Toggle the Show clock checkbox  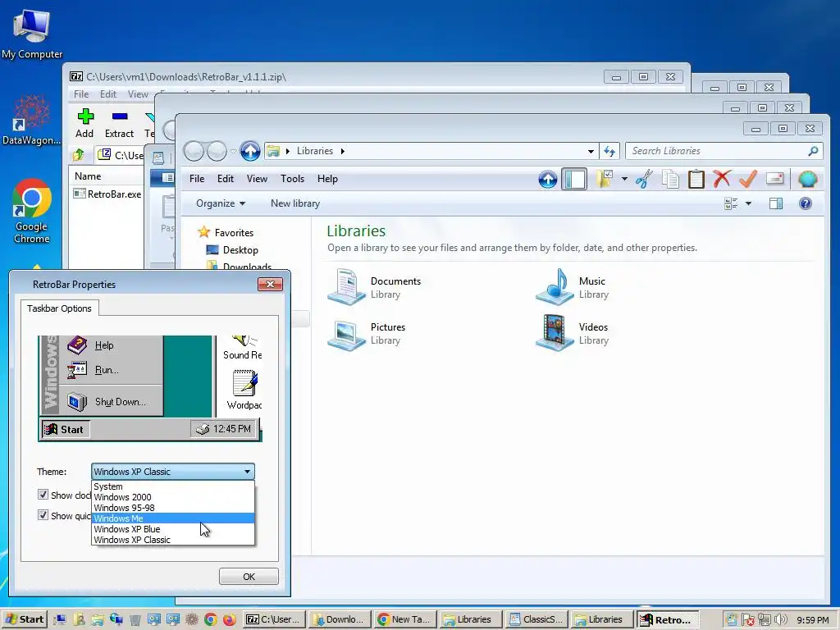tap(43, 495)
